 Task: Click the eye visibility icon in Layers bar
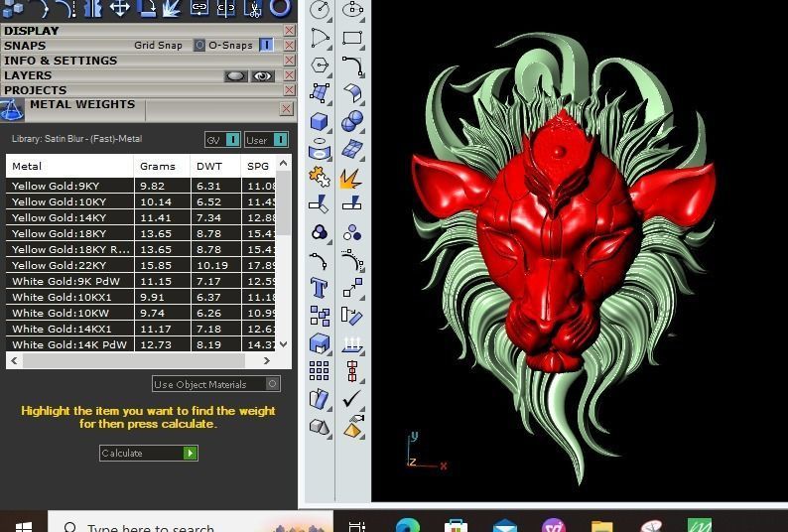tap(263, 75)
